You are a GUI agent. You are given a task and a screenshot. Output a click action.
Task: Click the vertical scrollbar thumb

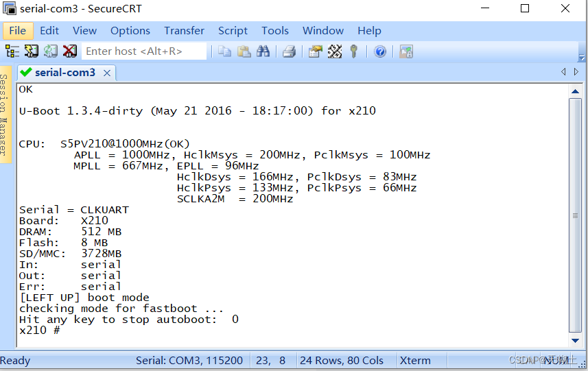point(575,215)
